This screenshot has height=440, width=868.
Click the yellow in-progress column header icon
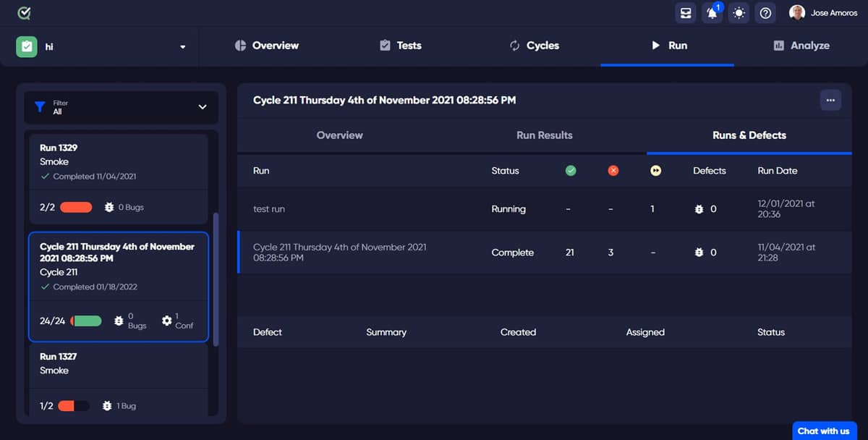654,170
